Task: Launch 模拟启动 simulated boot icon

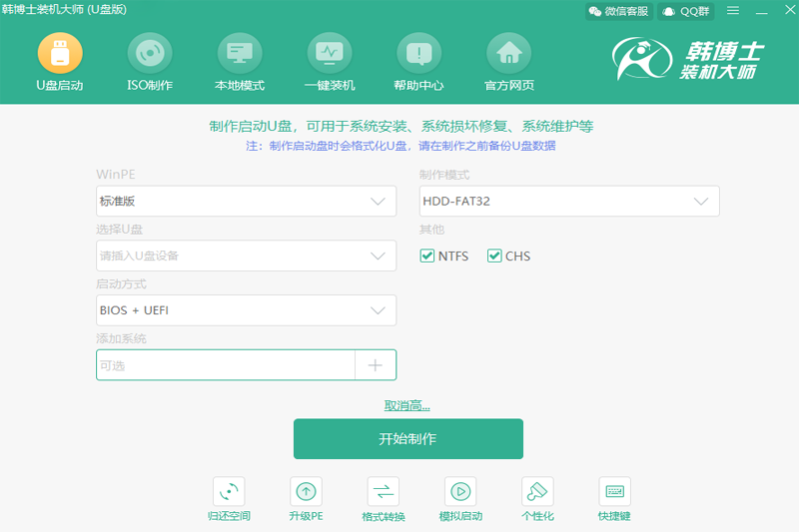Action: [x=460, y=491]
